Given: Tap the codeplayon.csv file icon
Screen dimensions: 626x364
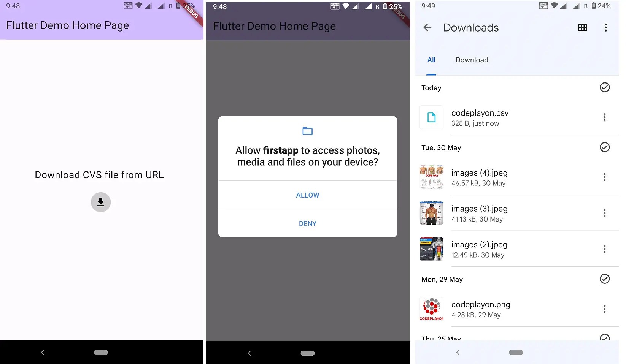Looking at the screenshot, I should (x=431, y=117).
